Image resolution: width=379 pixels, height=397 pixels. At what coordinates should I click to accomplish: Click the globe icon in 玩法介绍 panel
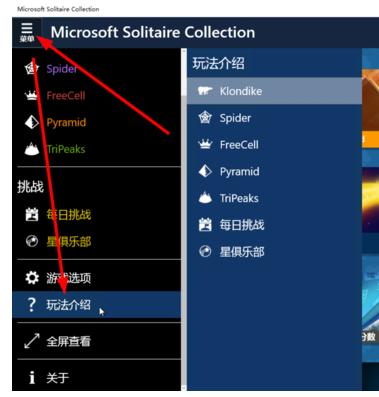[x=205, y=251]
